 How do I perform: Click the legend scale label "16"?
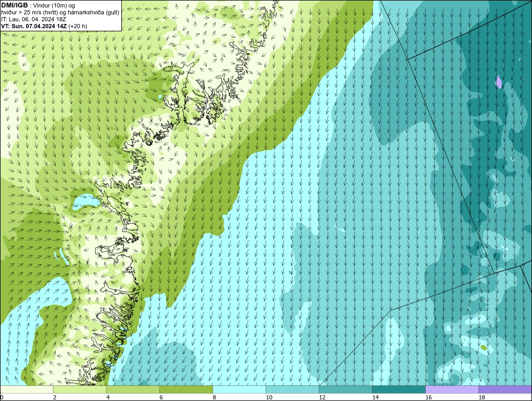tap(428, 397)
